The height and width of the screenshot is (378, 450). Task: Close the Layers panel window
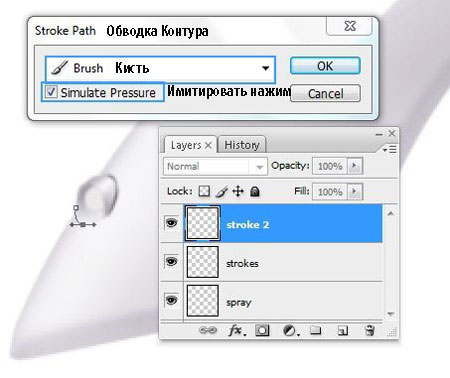click(x=392, y=134)
